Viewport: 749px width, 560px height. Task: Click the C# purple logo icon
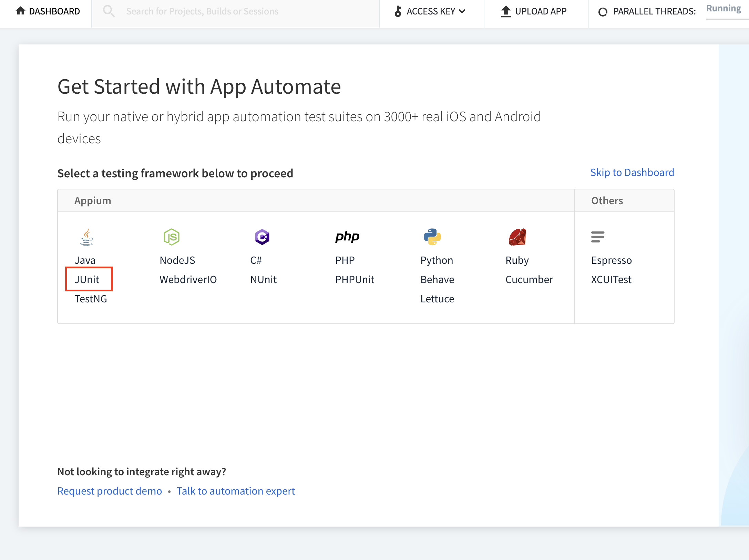(x=262, y=237)
